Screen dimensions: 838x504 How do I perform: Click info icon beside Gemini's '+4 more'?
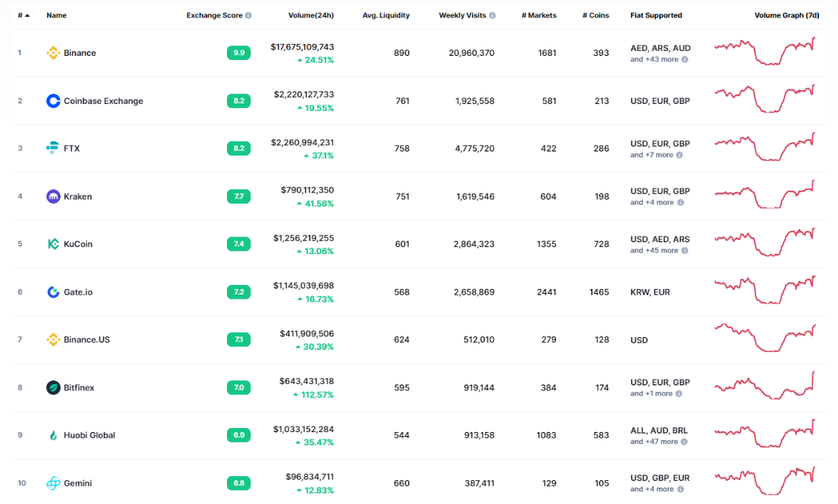pos(679,489)
